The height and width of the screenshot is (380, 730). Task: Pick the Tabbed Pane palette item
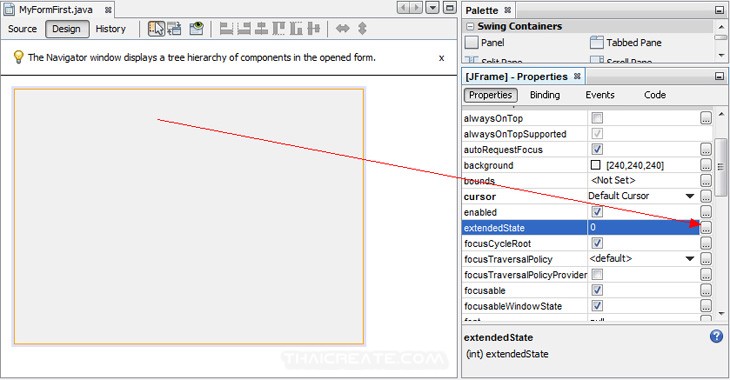pos(626,43)
